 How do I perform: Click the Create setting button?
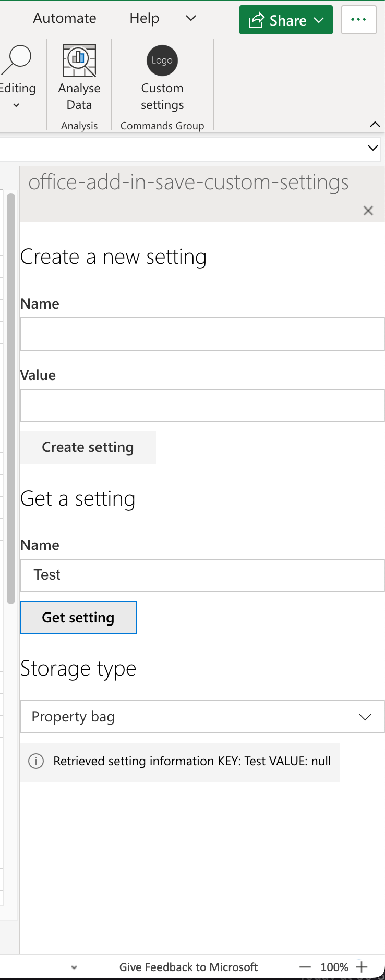pos(88,447)
